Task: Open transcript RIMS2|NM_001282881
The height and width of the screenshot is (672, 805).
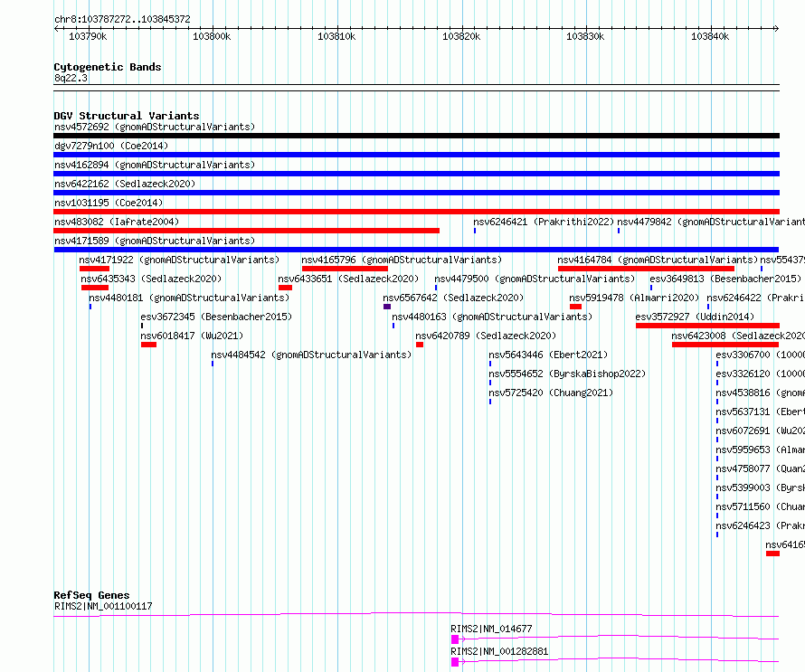Action: click(x=499, y=651)
